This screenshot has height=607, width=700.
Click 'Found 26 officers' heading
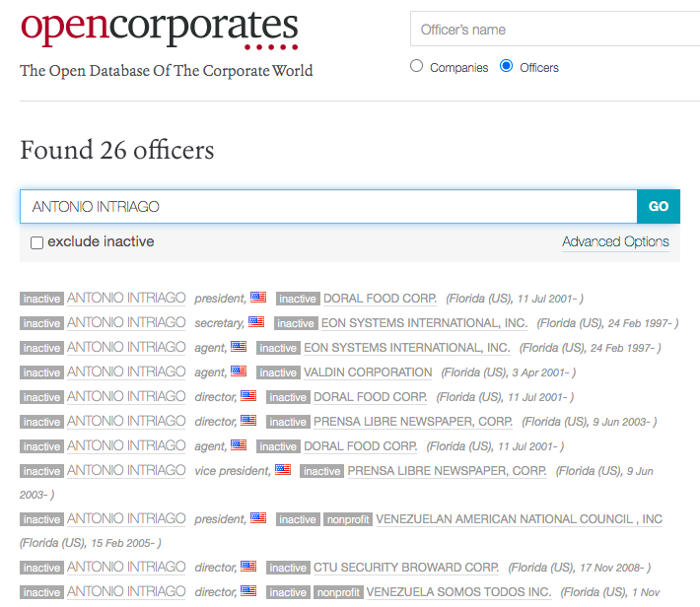pyautogui.click(x=117, y=150)
